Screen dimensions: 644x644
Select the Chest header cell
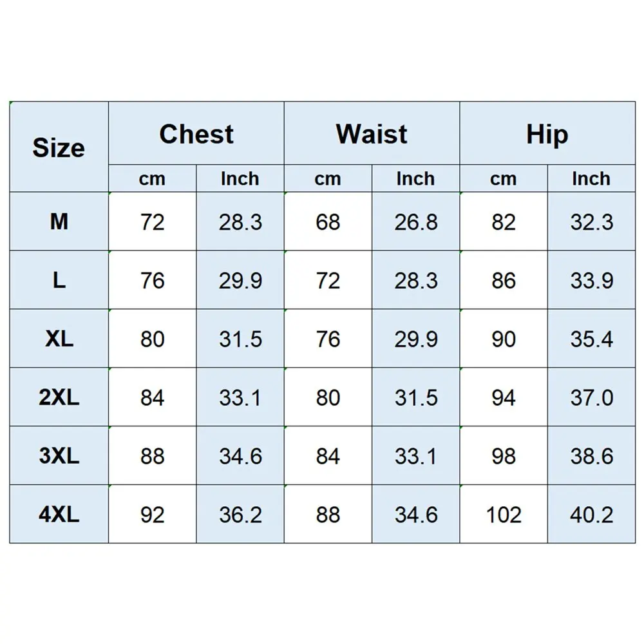click(x=196, y=134)
